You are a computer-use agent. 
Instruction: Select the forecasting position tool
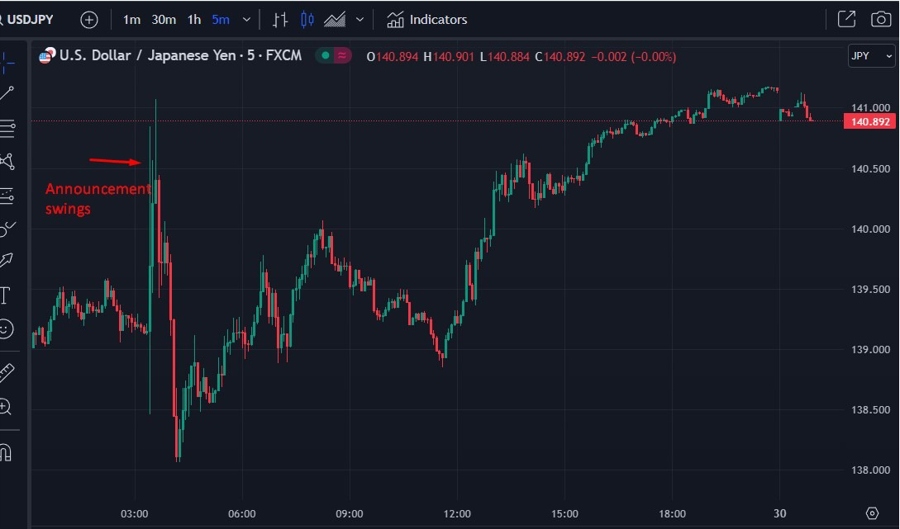click(x=7, y=196)
